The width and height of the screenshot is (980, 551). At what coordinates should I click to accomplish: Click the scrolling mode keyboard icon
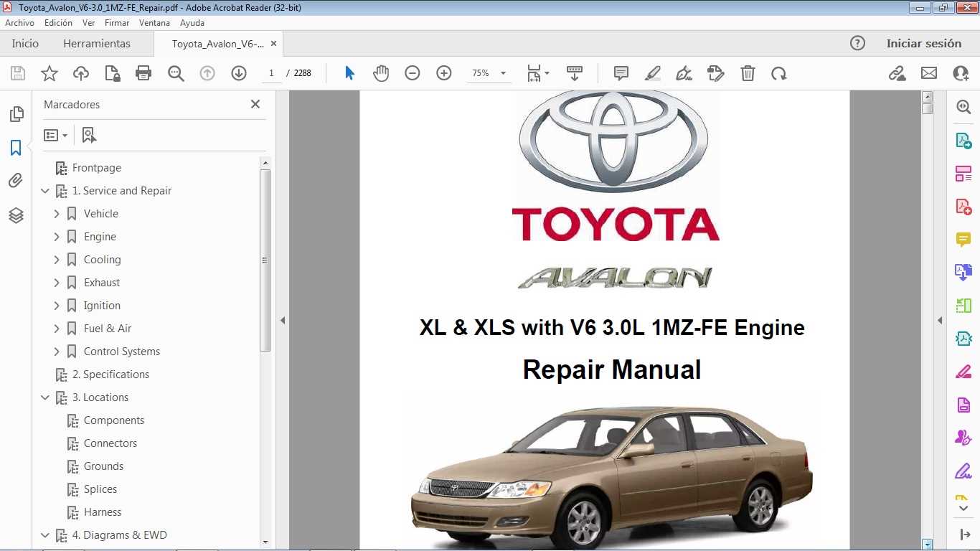coord(574,73)
